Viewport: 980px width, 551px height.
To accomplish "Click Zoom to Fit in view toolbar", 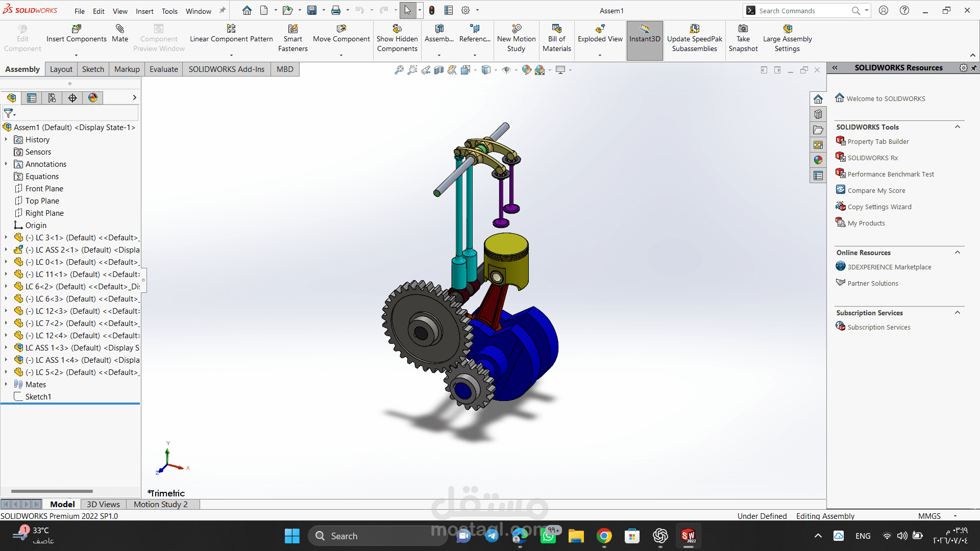I will tap(399, 70).
